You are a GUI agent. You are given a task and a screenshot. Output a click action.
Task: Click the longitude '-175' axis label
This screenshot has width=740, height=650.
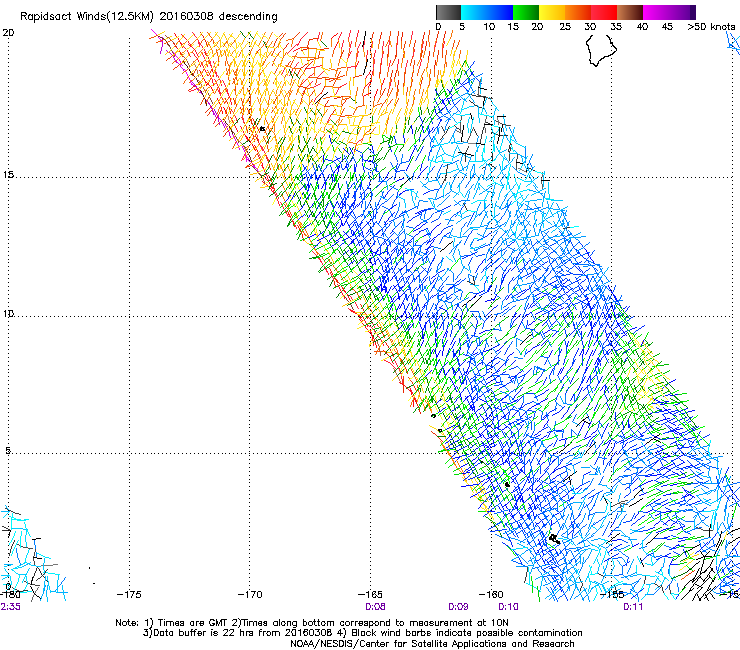[x=129, y=594]
